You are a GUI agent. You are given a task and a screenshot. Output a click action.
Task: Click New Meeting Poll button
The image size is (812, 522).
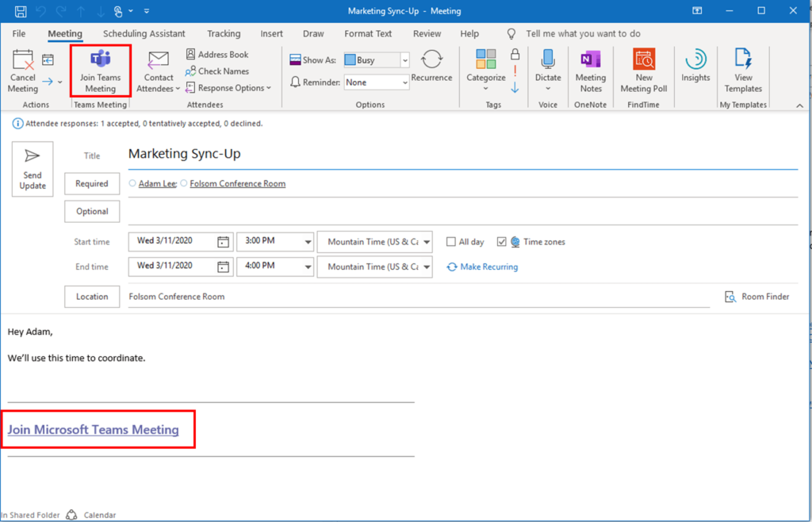tap(644, 71)
